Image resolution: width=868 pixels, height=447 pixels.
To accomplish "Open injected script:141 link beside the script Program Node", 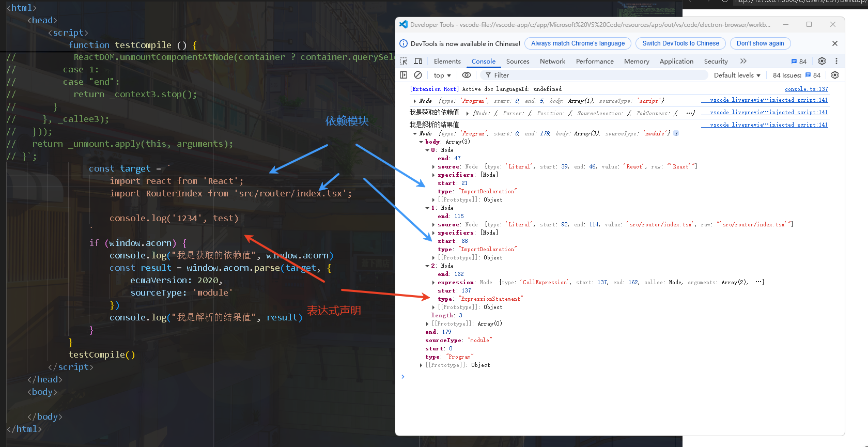I will pos(765,100).
